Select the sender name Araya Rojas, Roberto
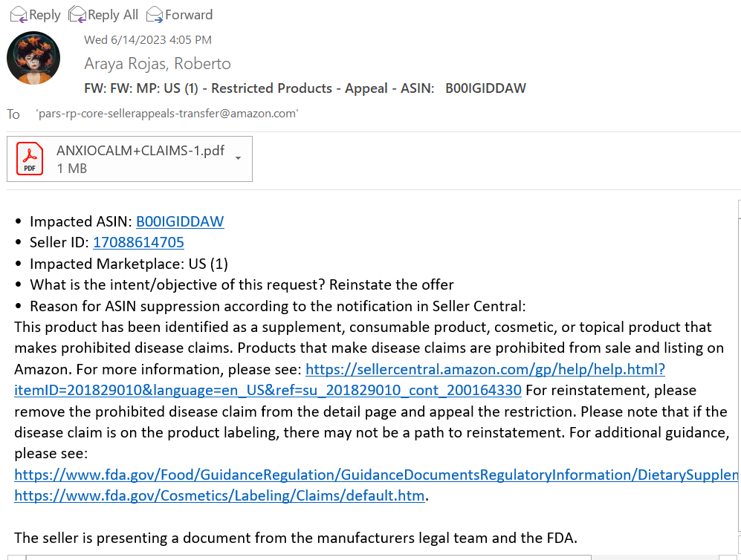 pyautogui.click(x=158, y=64)
